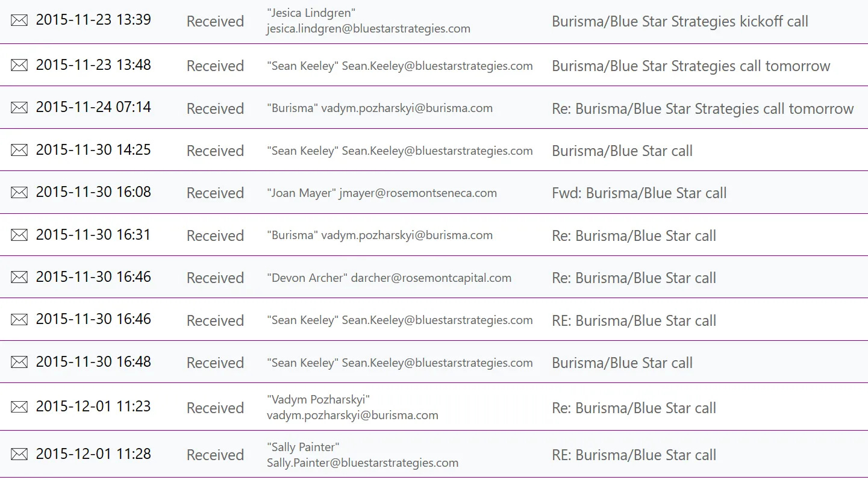The width and height of the screenshot is (868, 480).
Task: Click 'Received' status in Devon Archer row
Action: (215, 278)
